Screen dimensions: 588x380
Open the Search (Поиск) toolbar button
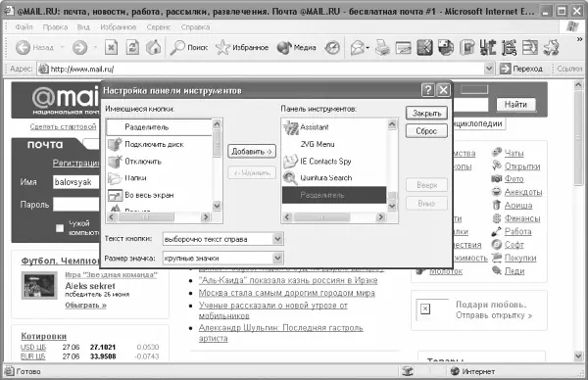[188, 48]
